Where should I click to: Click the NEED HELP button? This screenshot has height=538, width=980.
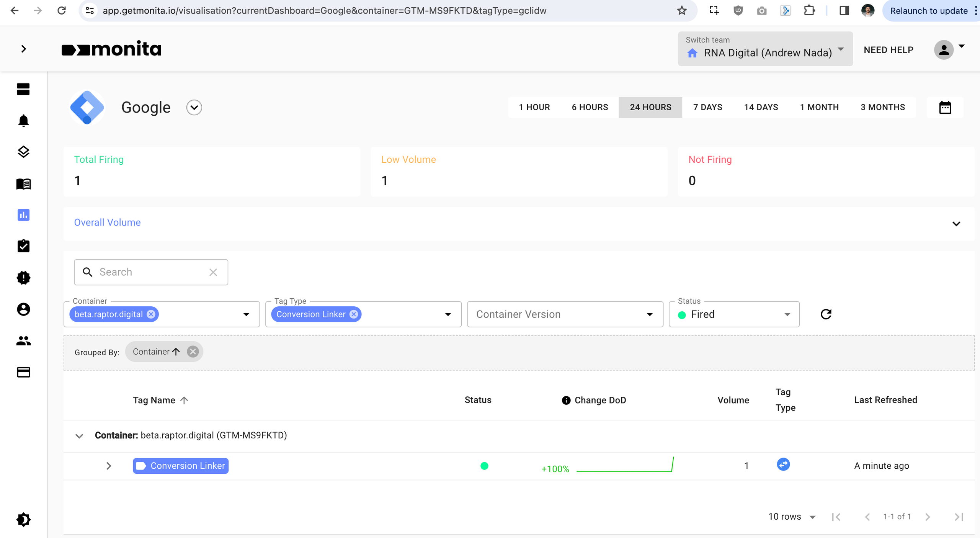pos(888,50)
